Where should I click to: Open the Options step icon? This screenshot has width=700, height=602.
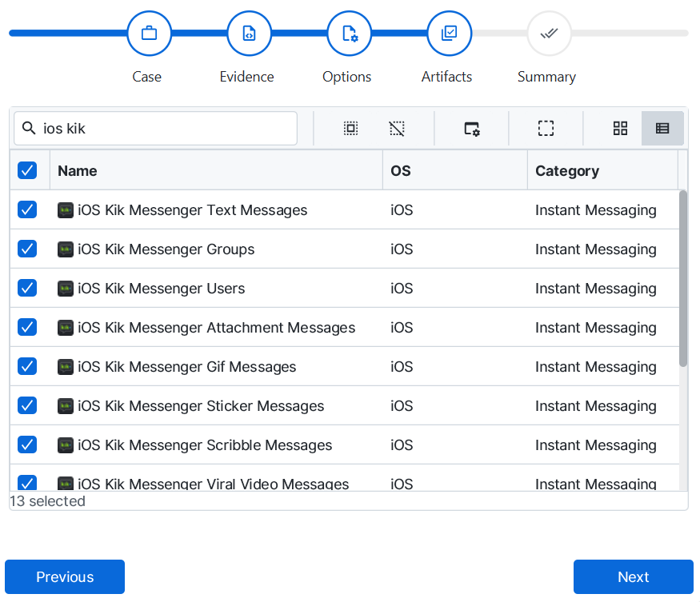click(x=349, y=34)
